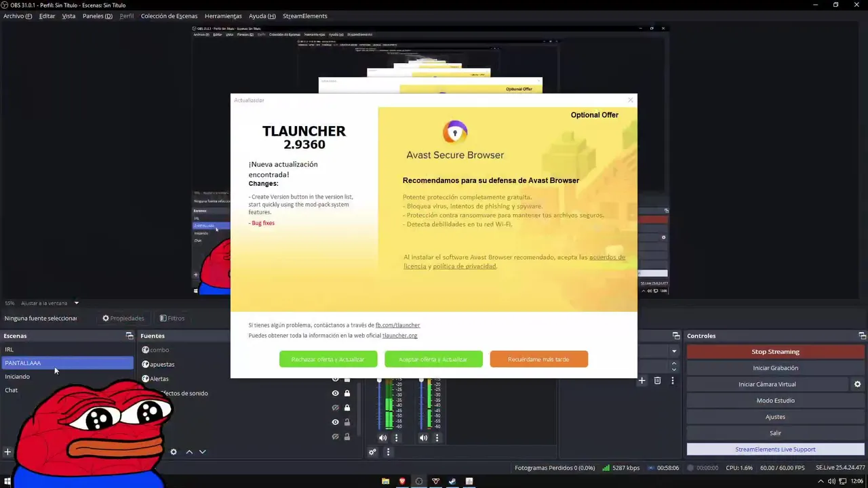Add a new scene with plus icon

tap(7, 452)
